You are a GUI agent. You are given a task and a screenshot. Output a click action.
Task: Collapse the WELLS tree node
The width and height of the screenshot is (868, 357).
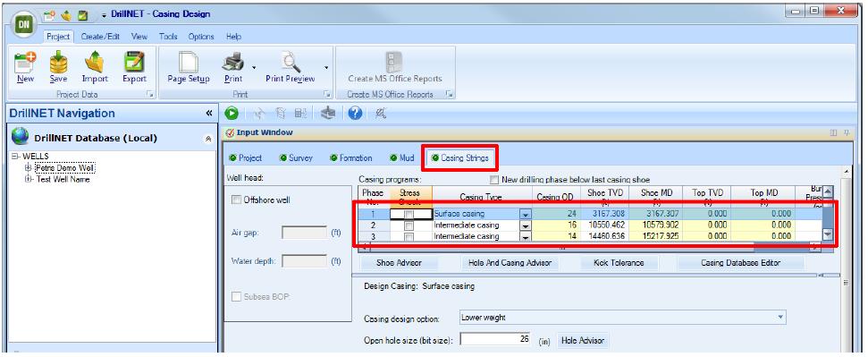[16, 157]
